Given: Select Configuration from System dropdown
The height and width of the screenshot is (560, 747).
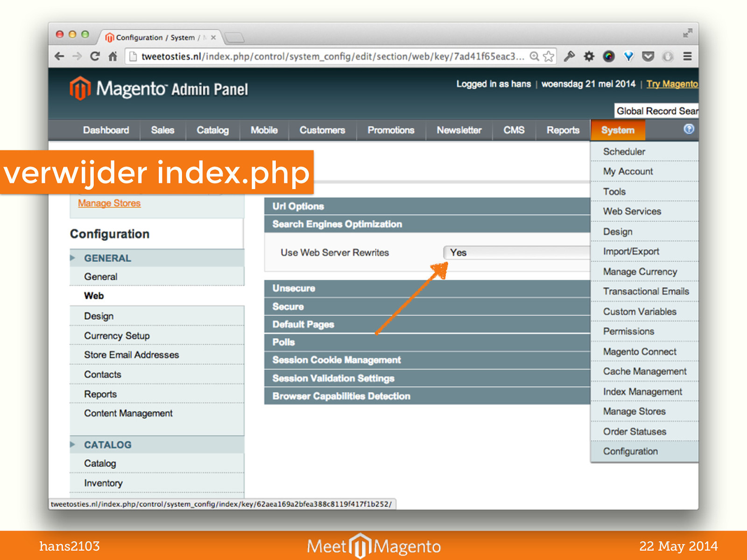Looking at the screenshot, I should 645,451.
